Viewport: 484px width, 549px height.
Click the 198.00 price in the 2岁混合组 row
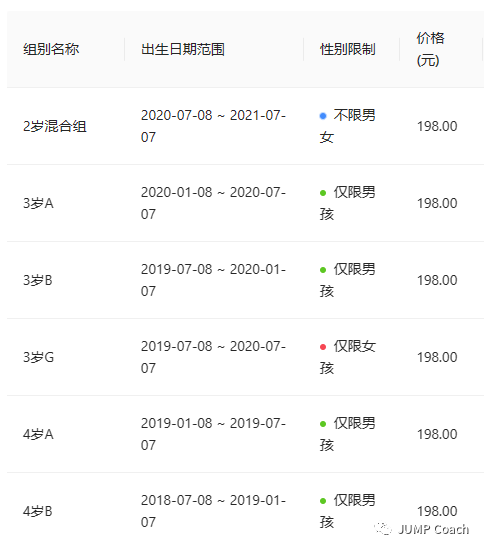[x=437, y=126]
